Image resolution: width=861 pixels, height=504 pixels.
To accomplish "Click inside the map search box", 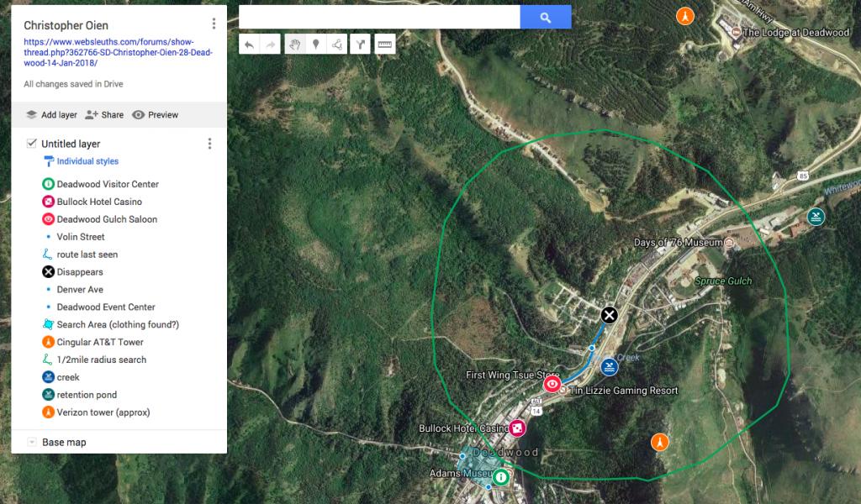I will [x=378, y=17].
